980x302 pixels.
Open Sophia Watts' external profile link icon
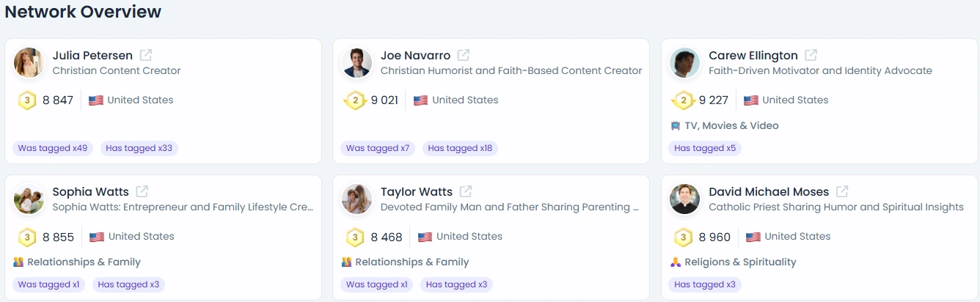tap(142, 191)
